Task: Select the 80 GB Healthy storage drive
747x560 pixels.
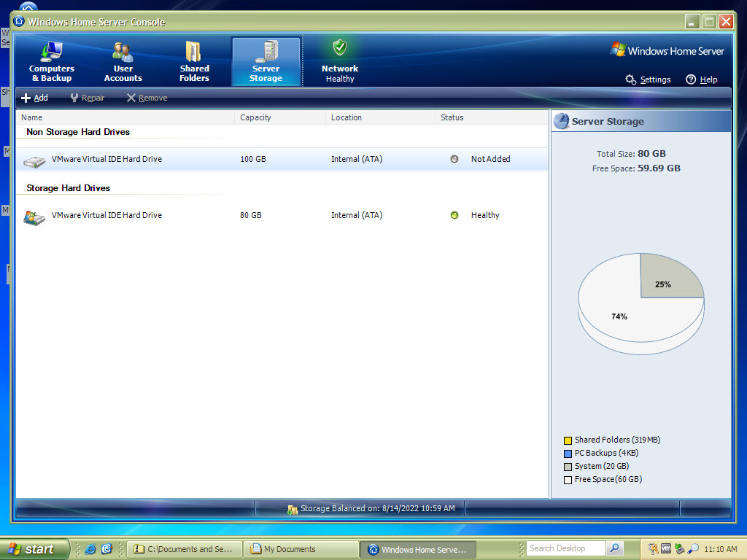Action: pos(107,216)
